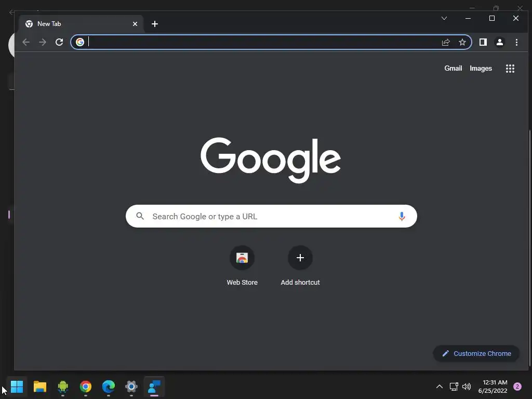Open the Chrome side panel
Image resolution: width=532 pixels, height=399 pixels.
point(483,42)
